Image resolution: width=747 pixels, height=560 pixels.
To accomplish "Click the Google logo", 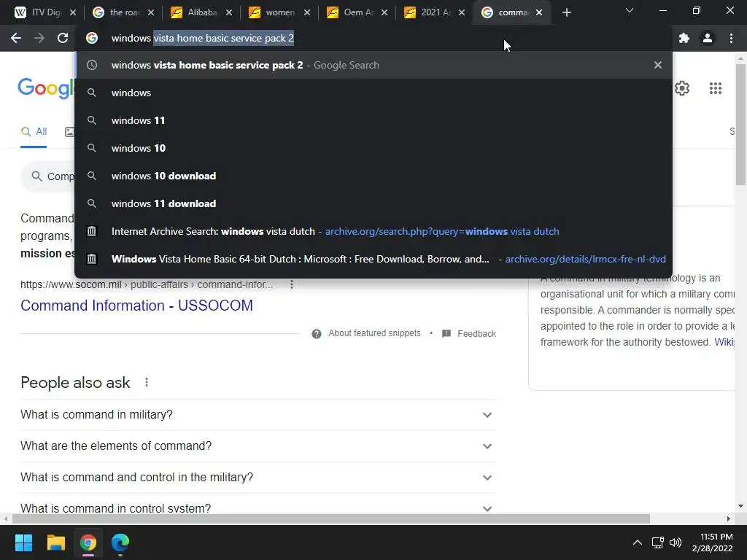I will point(46,88).
